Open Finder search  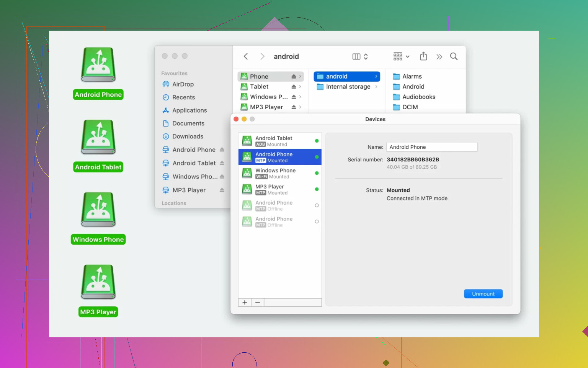pyautogui.click(x=454, y=56)
